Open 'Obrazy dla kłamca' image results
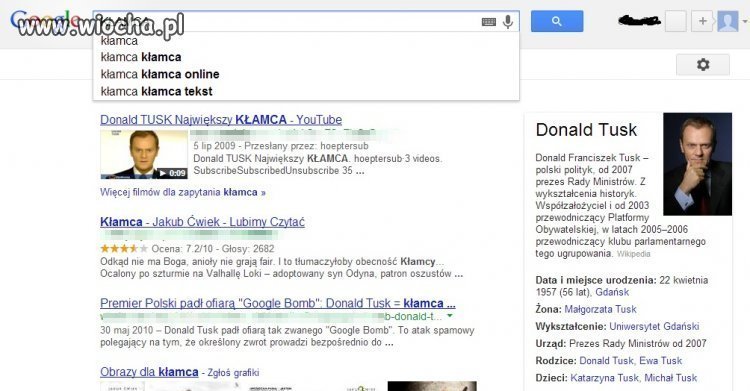The width and height of the screenshot is (750, 391). (149, 372)
